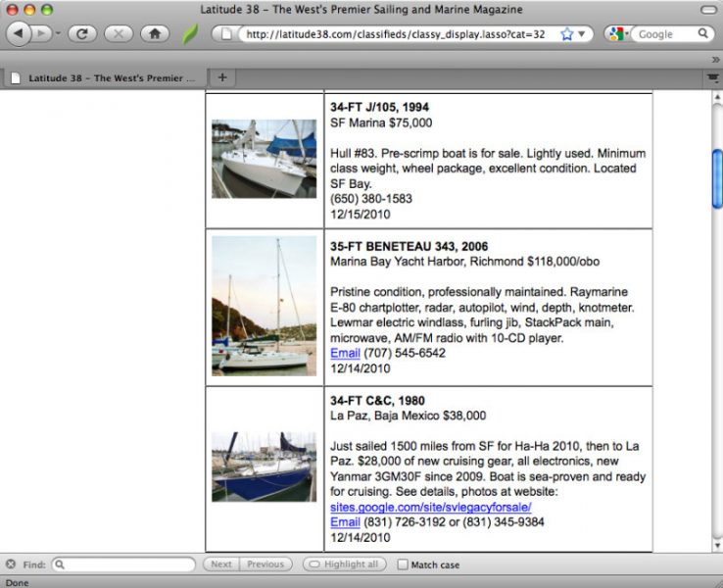Click the 12/15/2010 date
723x588 pixels.
[361, 215]
